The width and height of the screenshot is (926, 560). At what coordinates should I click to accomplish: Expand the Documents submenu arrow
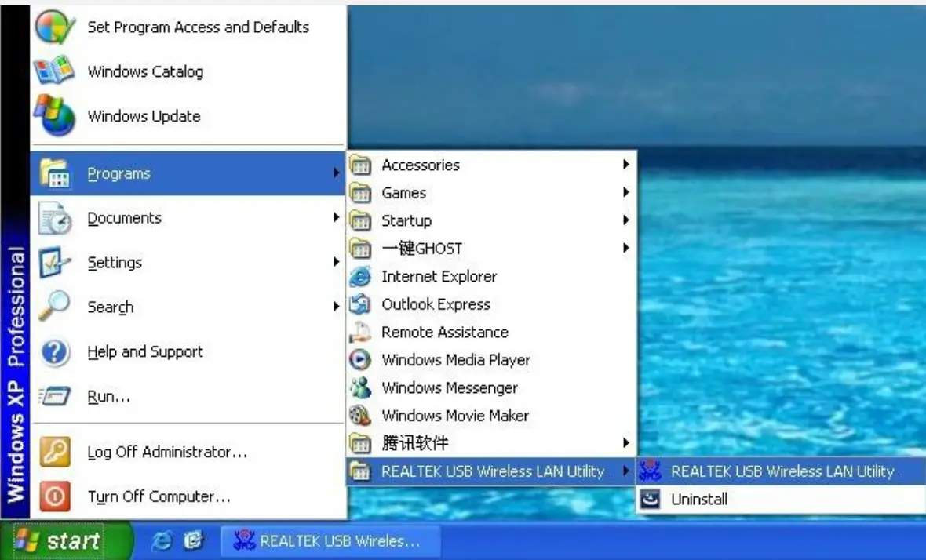[336, 217]
